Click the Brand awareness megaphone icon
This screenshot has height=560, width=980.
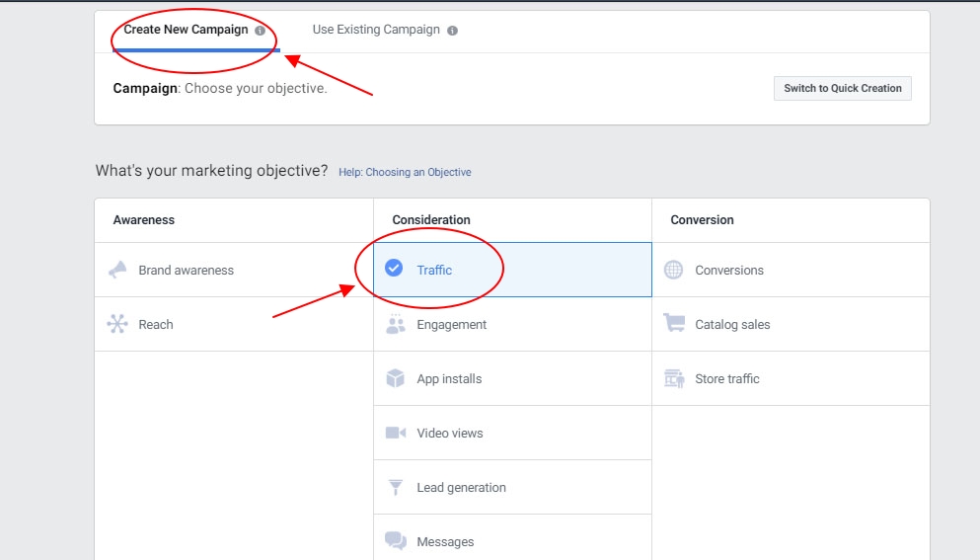(x=117, y=270)
